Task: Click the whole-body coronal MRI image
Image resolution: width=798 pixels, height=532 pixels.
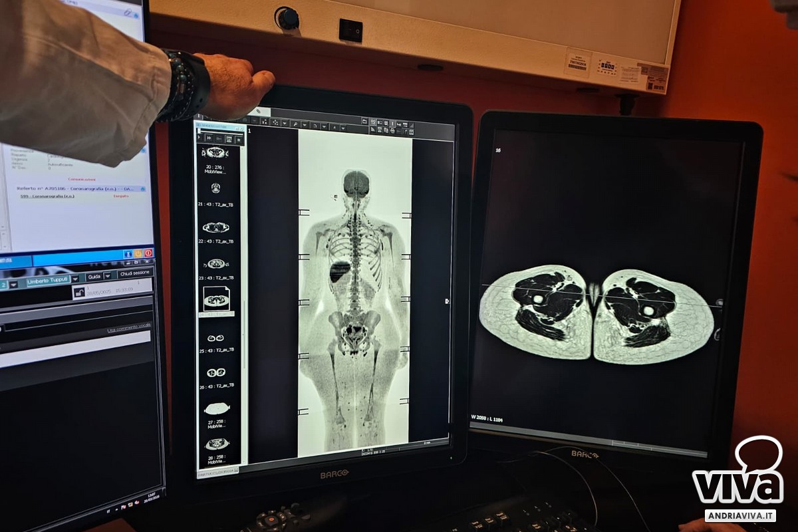Action: point(354,286)
